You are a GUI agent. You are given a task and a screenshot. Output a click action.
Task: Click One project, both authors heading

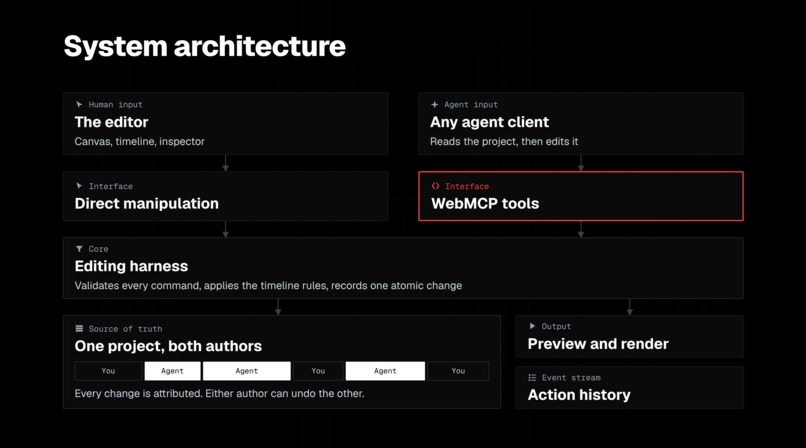point(168,346)
